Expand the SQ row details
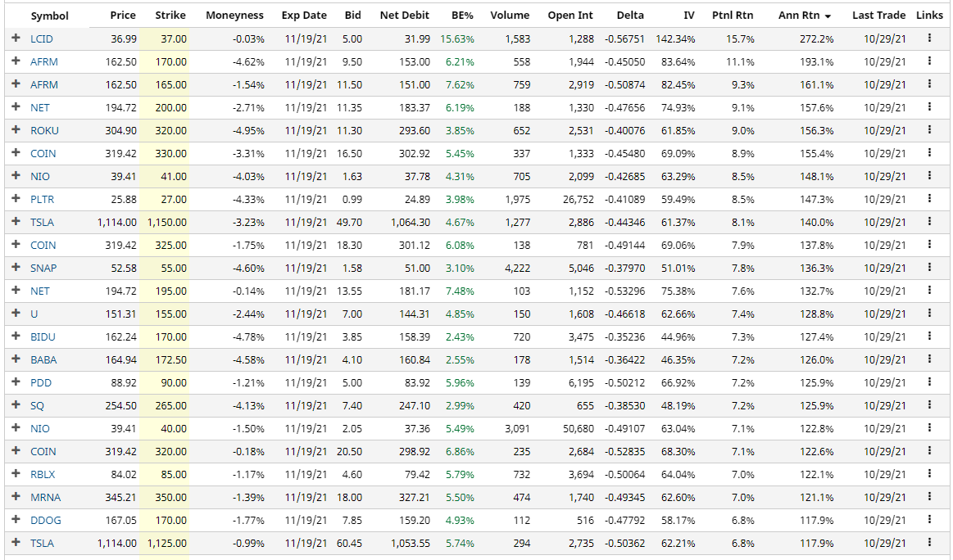This screenshot has width=953, height=560. pos(16,404)
